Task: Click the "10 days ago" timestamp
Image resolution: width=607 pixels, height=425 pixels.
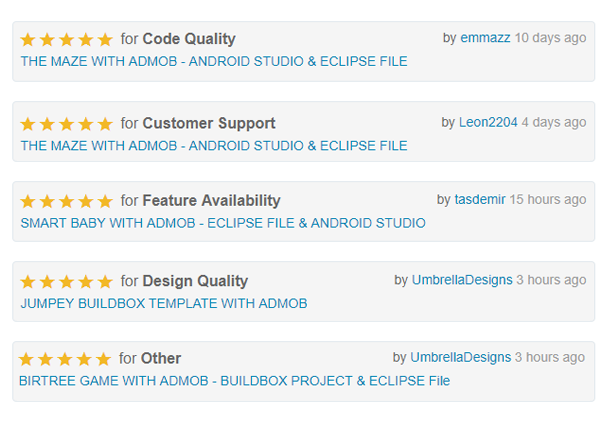Action: point(550,38)
